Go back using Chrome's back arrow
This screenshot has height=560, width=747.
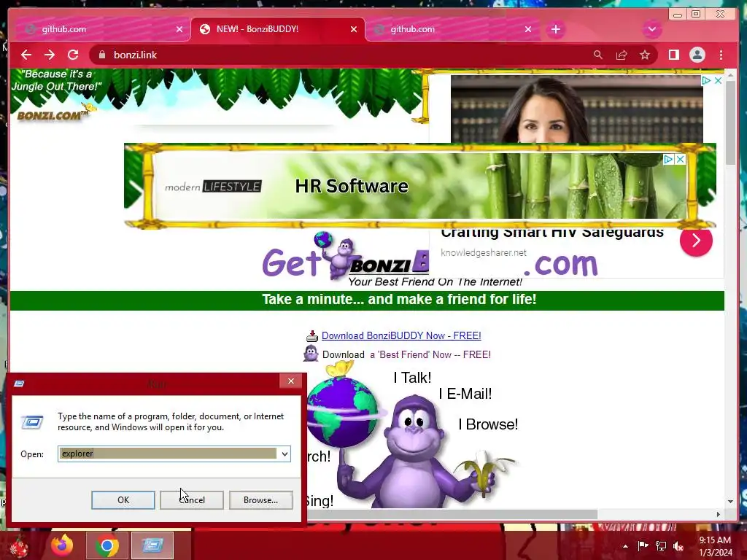(x=26, y=55)
